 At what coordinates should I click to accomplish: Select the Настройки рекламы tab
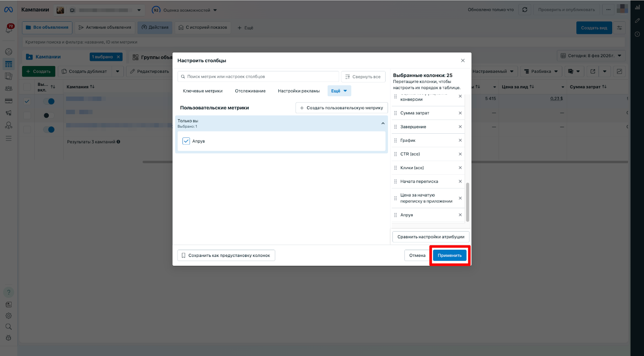(299, 91)
